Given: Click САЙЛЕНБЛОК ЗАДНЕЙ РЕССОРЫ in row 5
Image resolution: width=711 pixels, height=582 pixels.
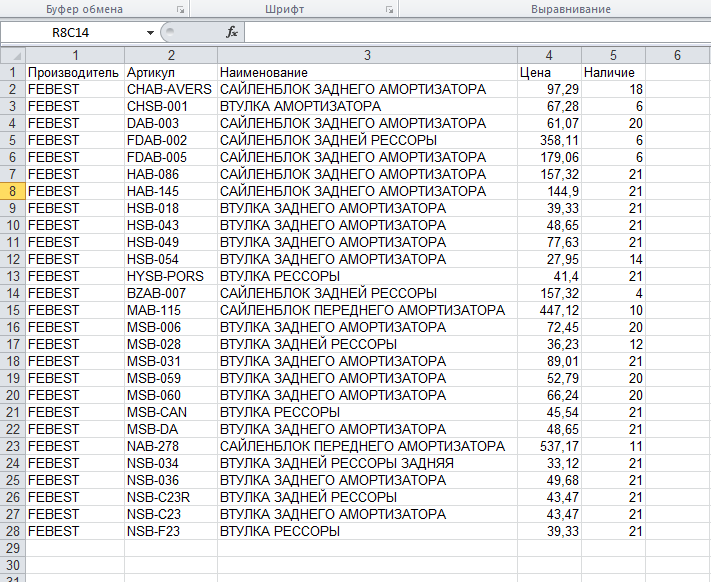Looking at the screenshot, I should [367, 141].
